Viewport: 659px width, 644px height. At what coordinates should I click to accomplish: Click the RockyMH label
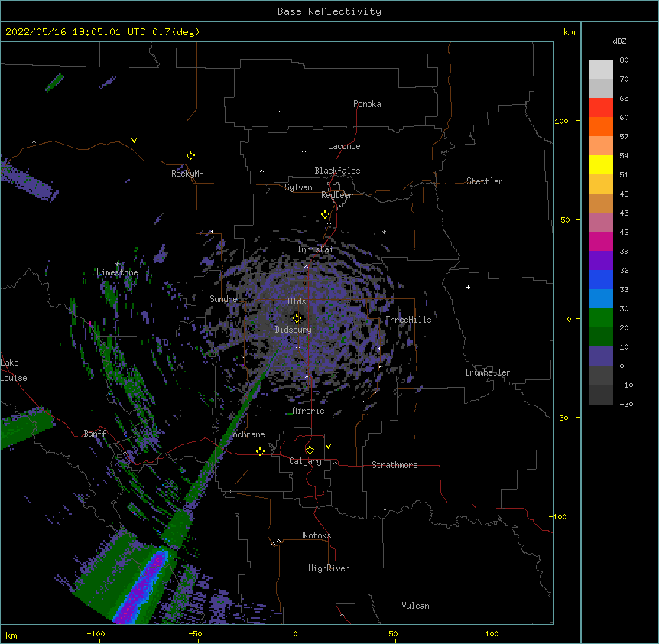[x=187, y=174]
